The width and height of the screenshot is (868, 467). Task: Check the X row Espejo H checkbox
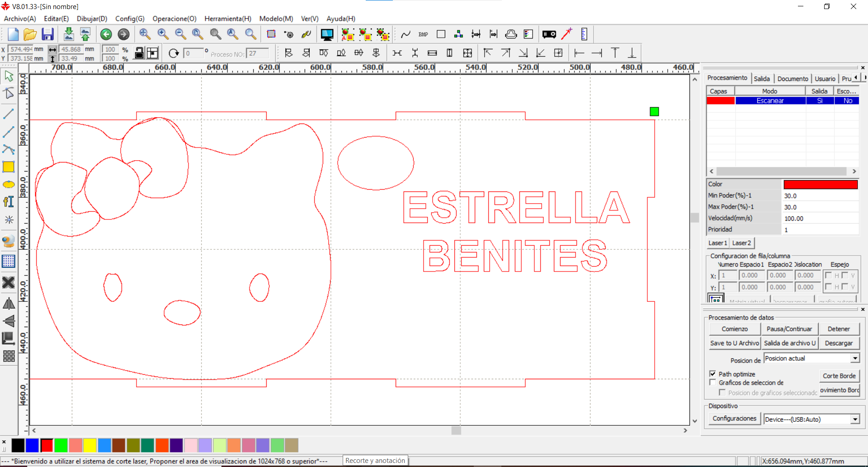tap(829, 275)
